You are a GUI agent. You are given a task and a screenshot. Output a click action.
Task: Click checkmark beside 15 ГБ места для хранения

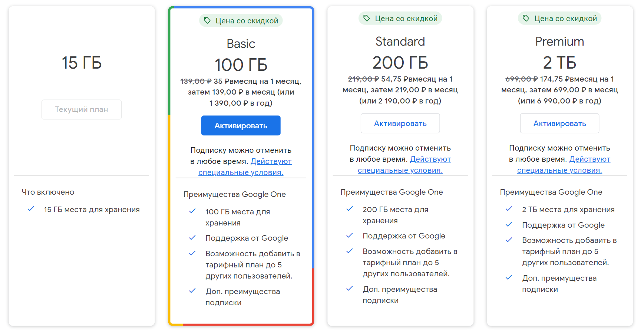pyautogui.click(x=31, y=209)
